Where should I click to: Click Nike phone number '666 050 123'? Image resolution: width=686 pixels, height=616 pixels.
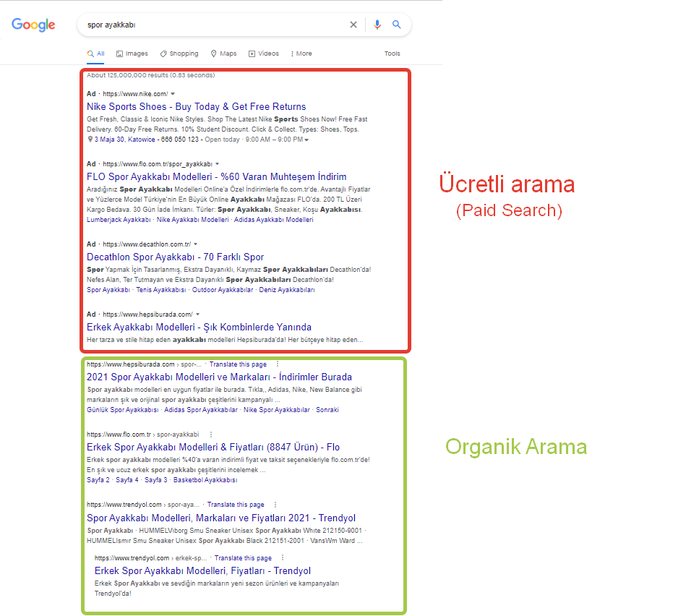point(179,139)
